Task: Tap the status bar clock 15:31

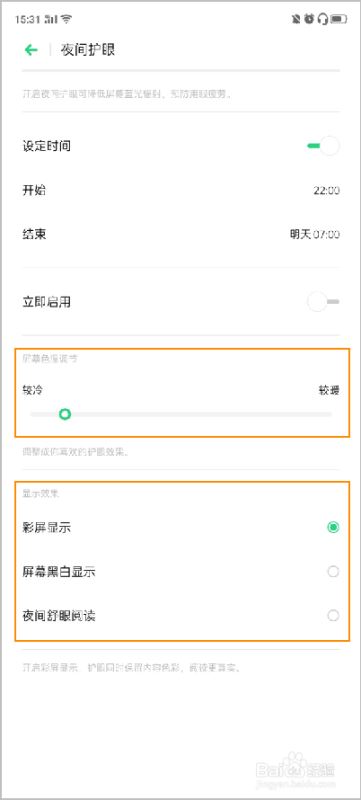Action: 28,19
